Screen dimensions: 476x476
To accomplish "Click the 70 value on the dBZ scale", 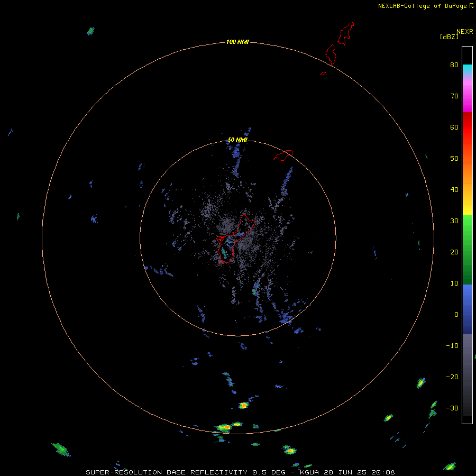I will (454, 96).
